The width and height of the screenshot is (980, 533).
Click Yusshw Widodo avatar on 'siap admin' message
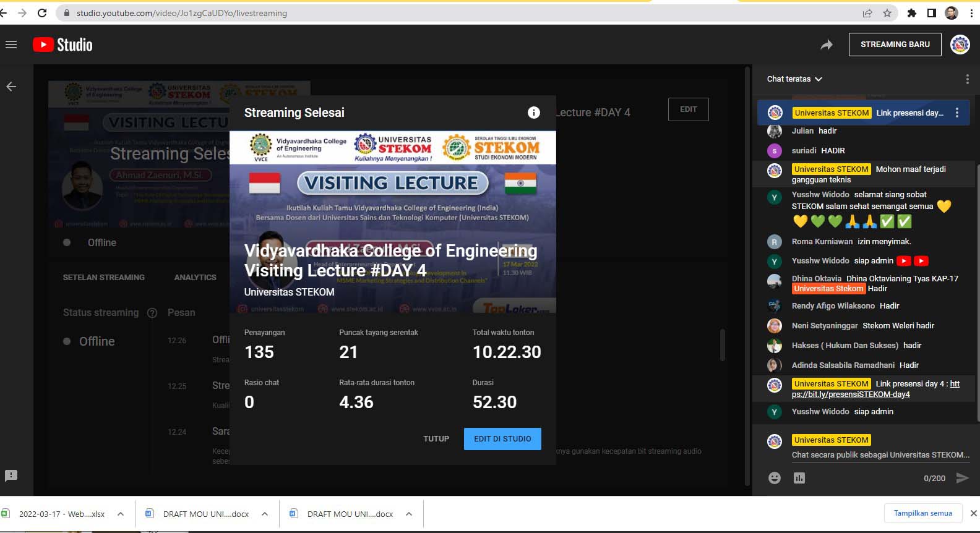(775, 412)
